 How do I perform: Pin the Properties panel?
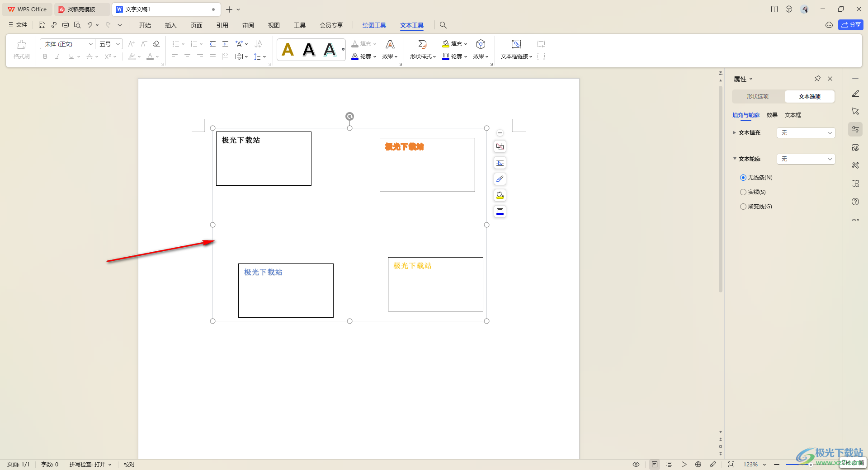(817, 79)
